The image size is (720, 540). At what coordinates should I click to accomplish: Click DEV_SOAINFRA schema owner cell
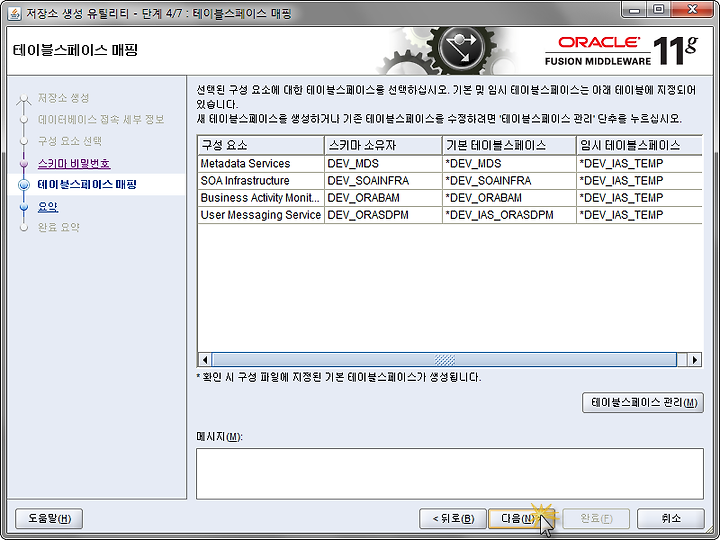(383, 181)
